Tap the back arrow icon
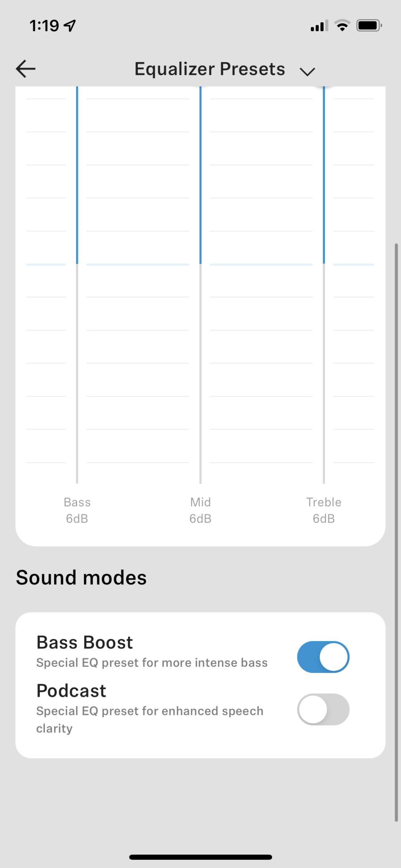The image size is (401, 868). [26, 69]
